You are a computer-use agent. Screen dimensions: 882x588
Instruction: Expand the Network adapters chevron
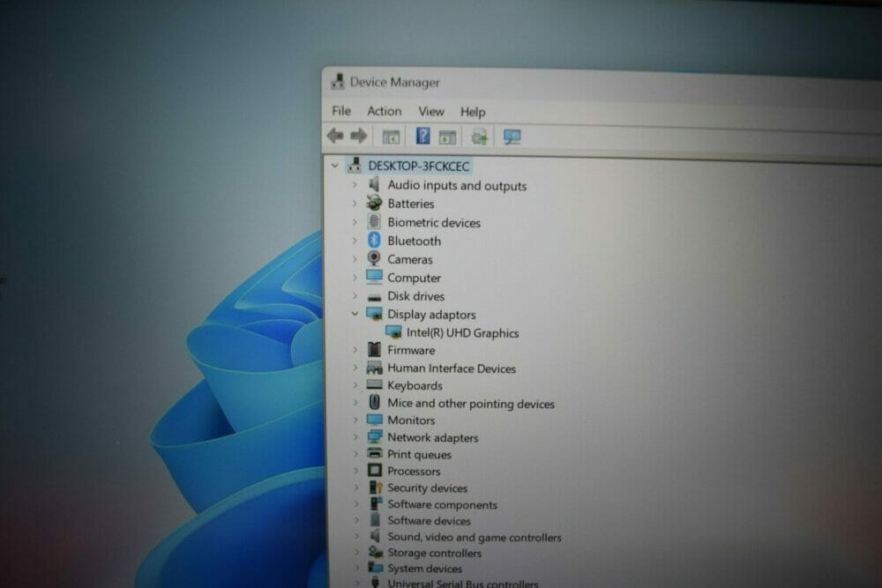point(355,436)
